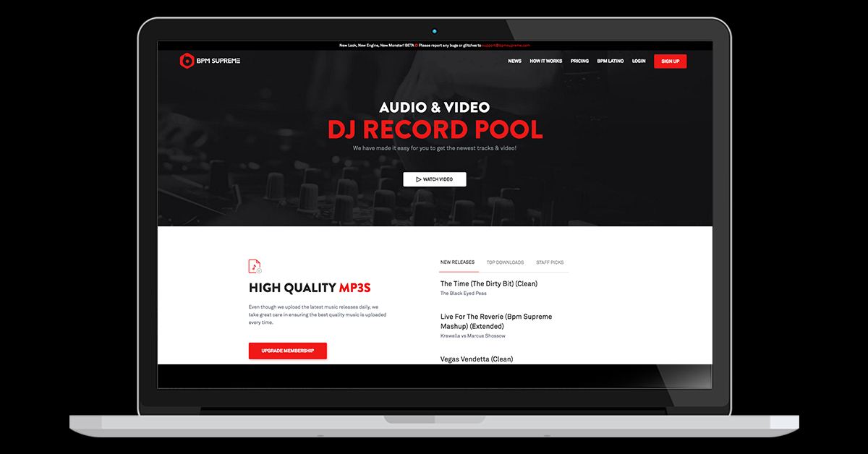Click the HIGH QUALITY MP3S heading
Image resolution: width=868 pixels, height=454 pixels.
click(310, 288)
